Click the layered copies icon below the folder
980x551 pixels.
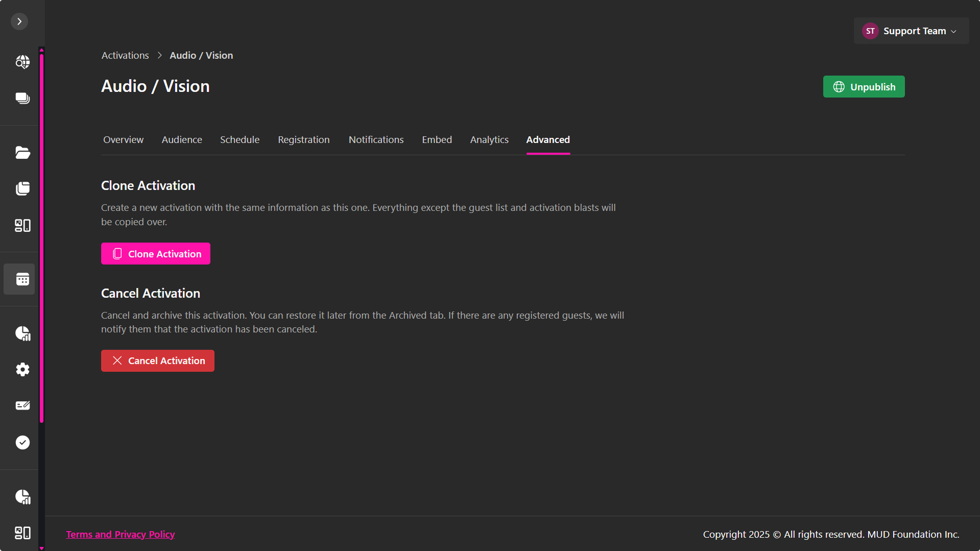pos(22,188)
